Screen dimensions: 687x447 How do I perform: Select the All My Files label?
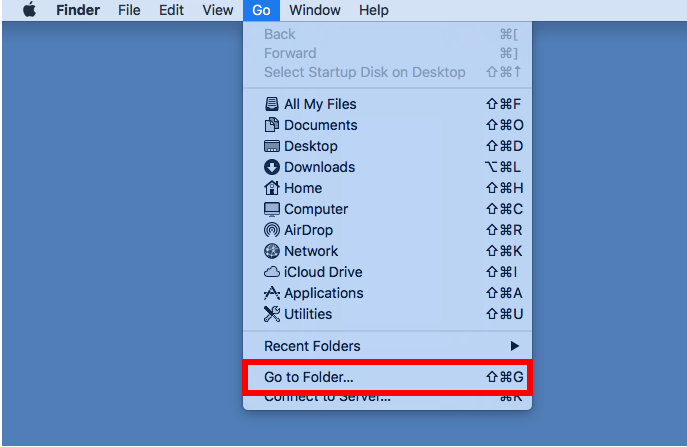pyautogui.click(x=320, y=104)
